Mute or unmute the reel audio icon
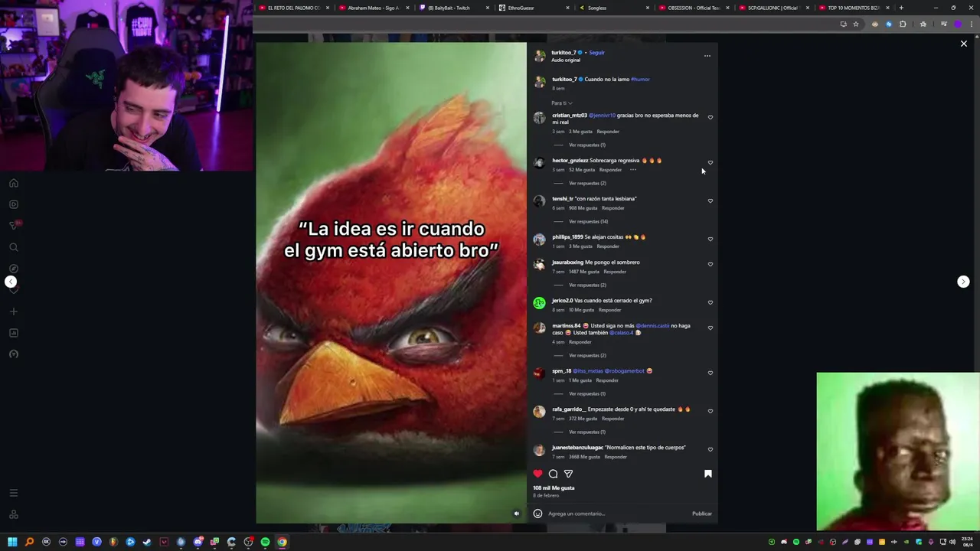The image size is (980, 551). coord(517,514)
